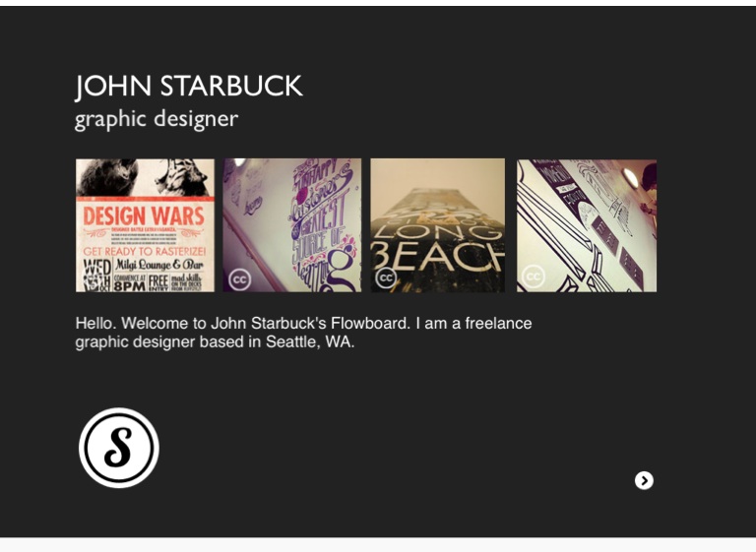Click the FREE entry box on poster
The image size is (756, 552).
(158, 282)
